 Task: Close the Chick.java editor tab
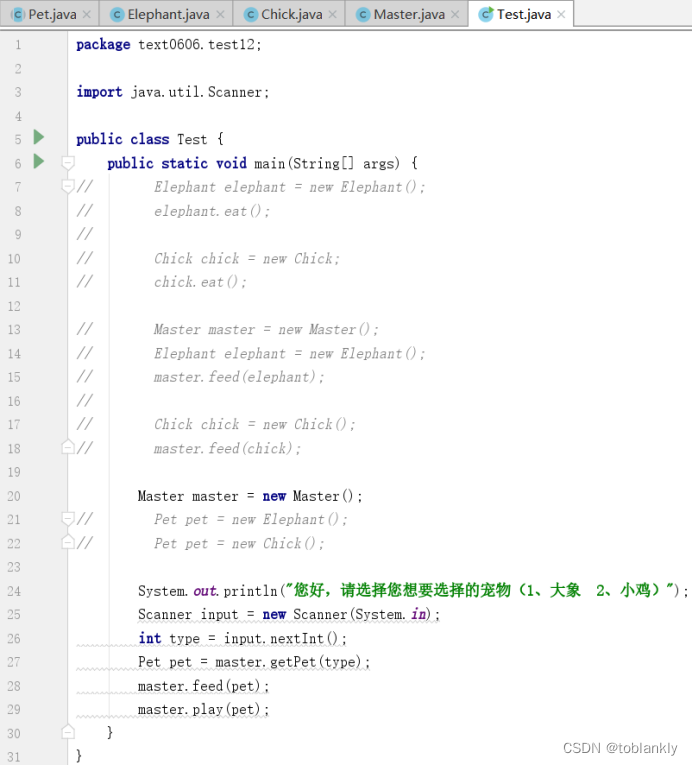coord(332,15)
